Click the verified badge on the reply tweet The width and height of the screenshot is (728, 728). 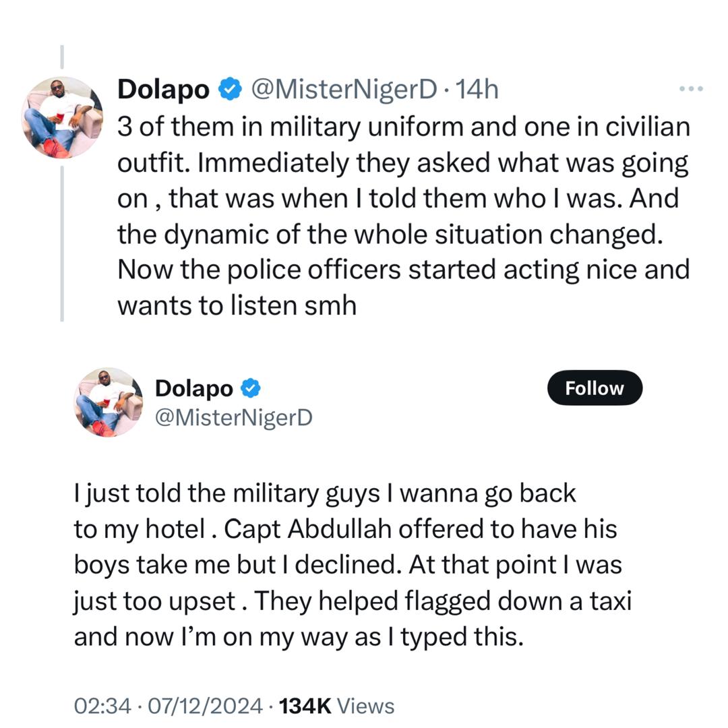click(231, 89)
